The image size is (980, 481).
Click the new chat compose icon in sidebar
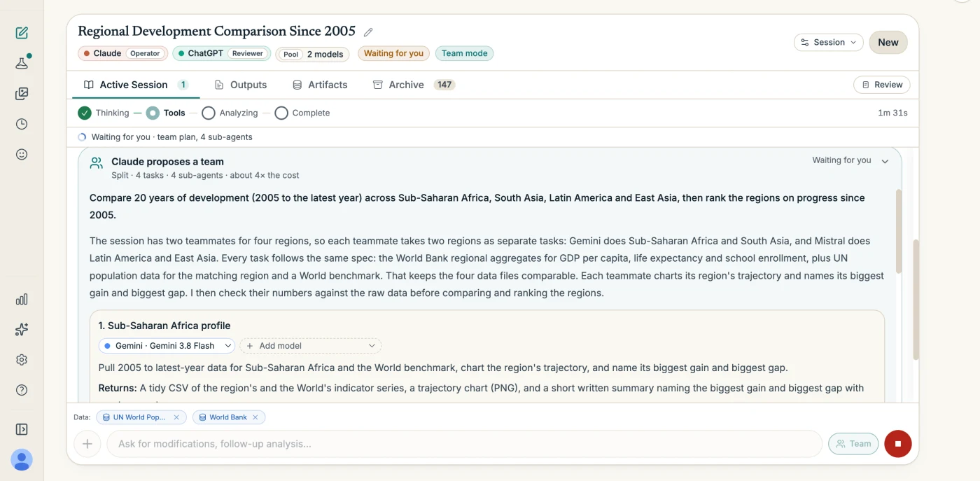pos(22,33)
